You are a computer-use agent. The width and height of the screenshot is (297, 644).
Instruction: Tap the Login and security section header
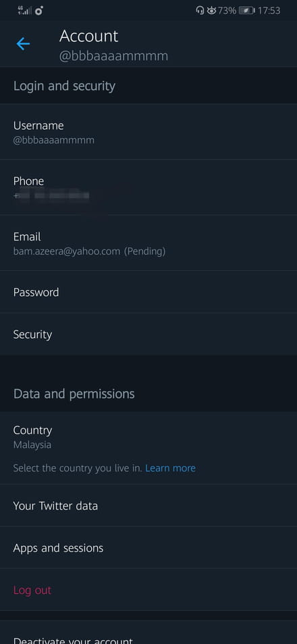tap(64, 86)
